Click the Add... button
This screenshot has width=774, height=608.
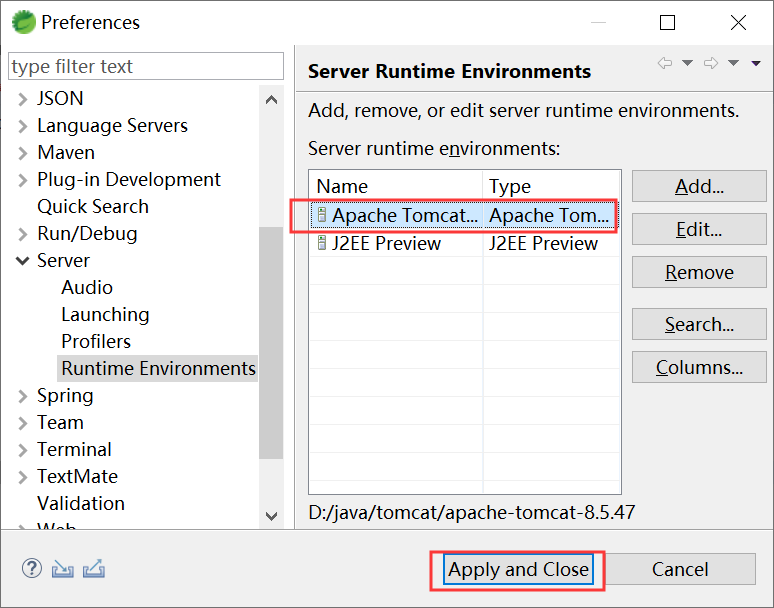(x=699, y=186)
